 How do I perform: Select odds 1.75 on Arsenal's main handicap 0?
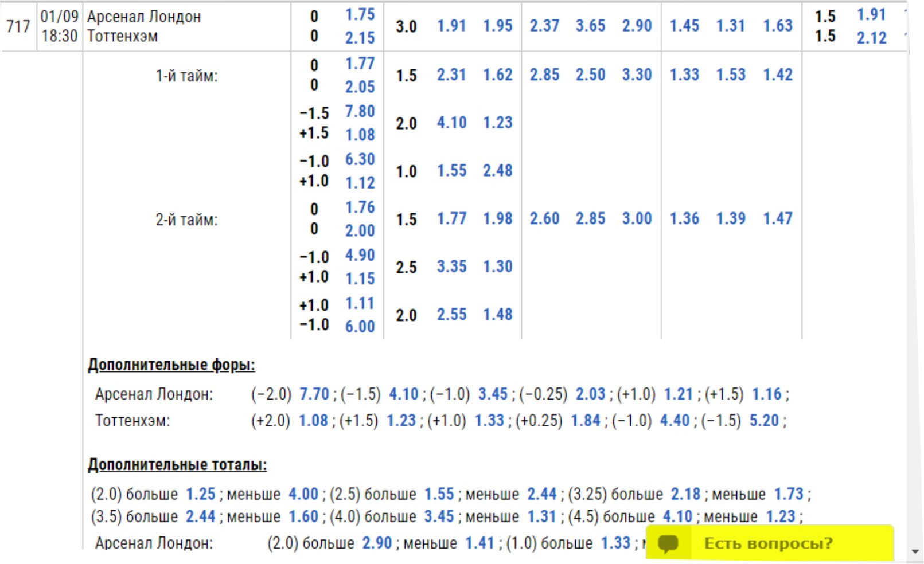[360, 15]
